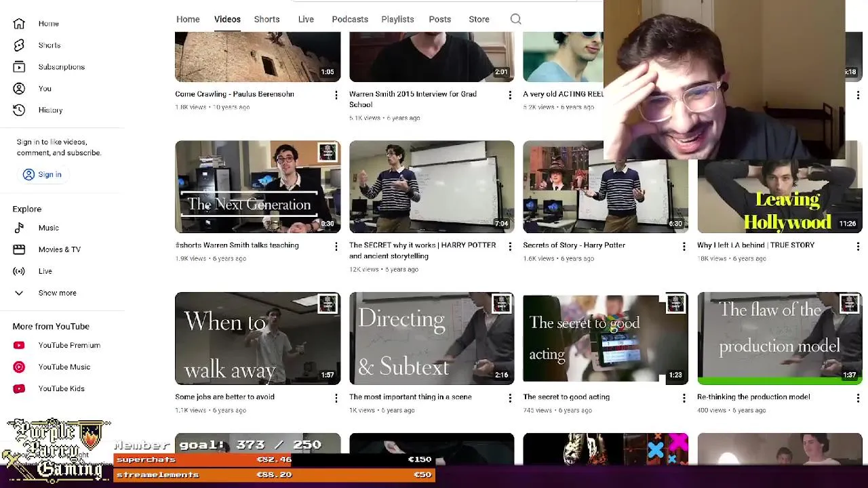Open options menu for Secrets of Story video
Viewport: 868px width, 488px height.
(684, 247)
